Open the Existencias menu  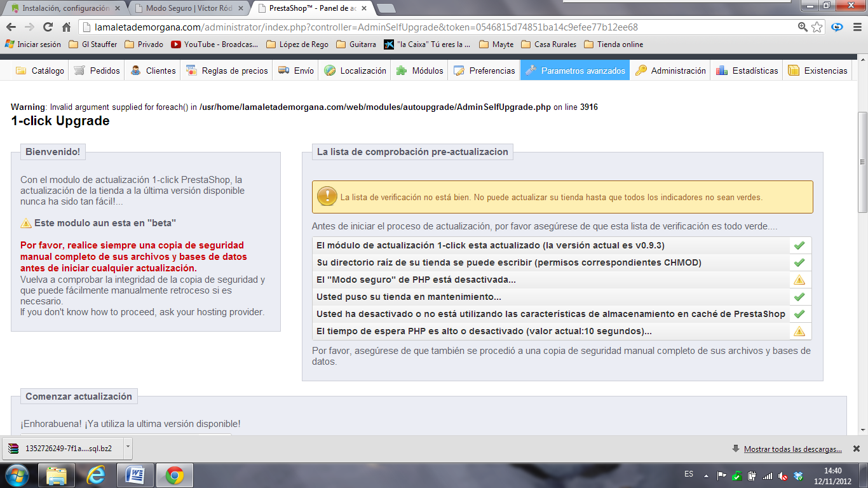click(817, 71)
